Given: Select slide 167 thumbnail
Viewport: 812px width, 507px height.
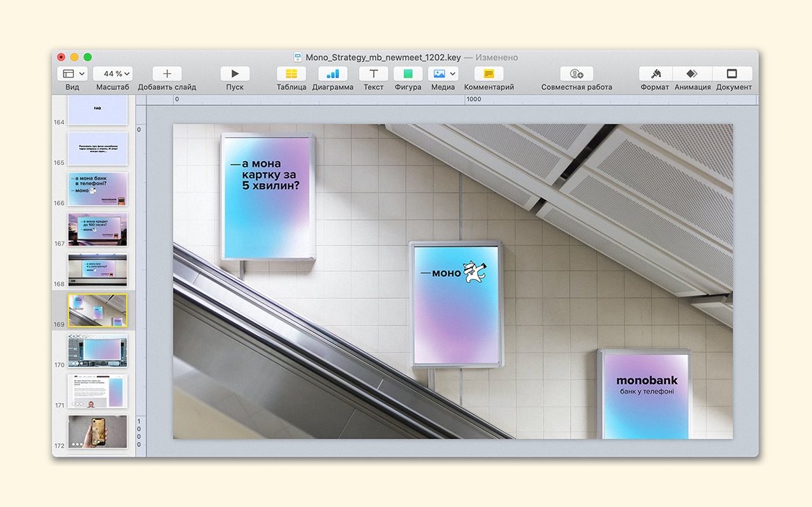Looking at the screenshot, I should [x=98, y=230].
